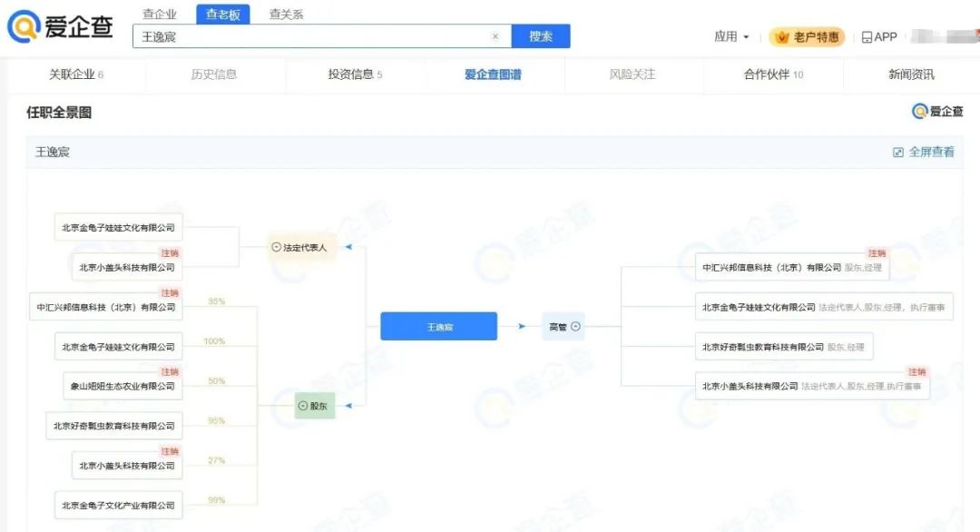Open the 应用 dropdown menu
Screen dimensions: 980x532
731,37
